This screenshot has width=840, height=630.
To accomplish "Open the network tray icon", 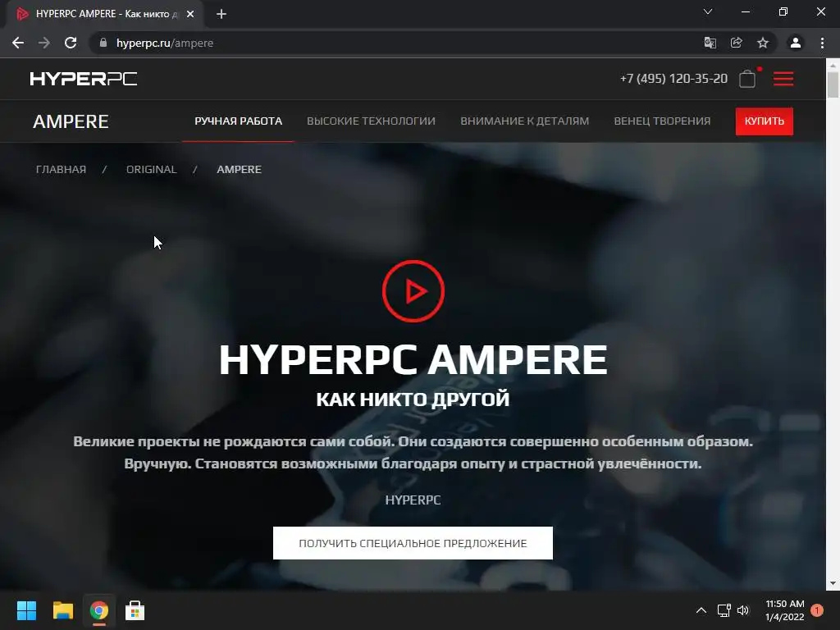I will (724, 610).
